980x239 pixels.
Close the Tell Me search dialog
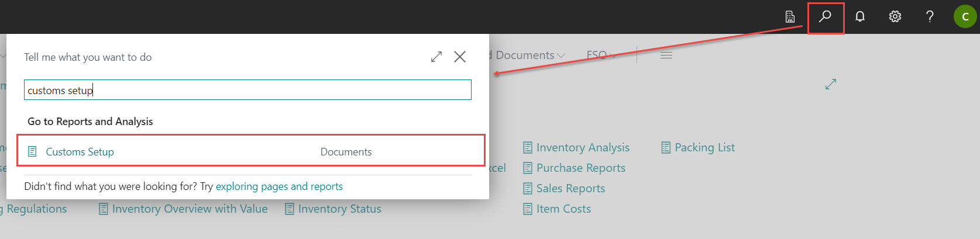click(460, 57)
